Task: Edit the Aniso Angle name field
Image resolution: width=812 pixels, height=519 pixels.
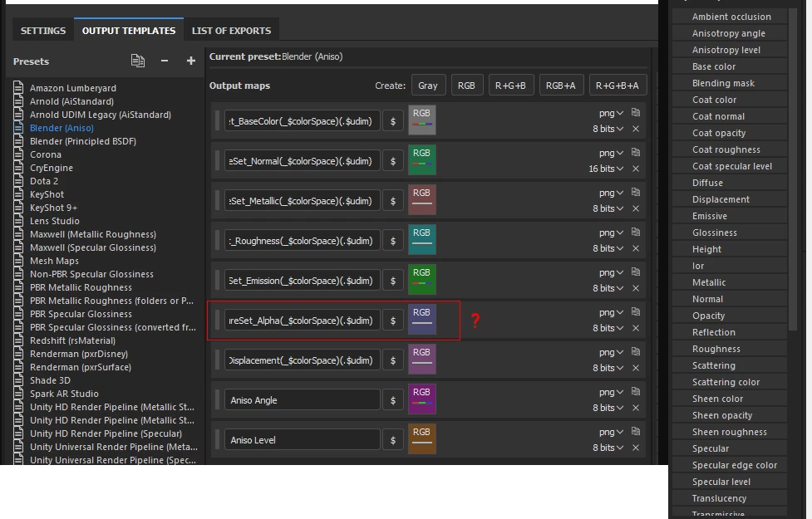Action: click(x=303, y=400)
